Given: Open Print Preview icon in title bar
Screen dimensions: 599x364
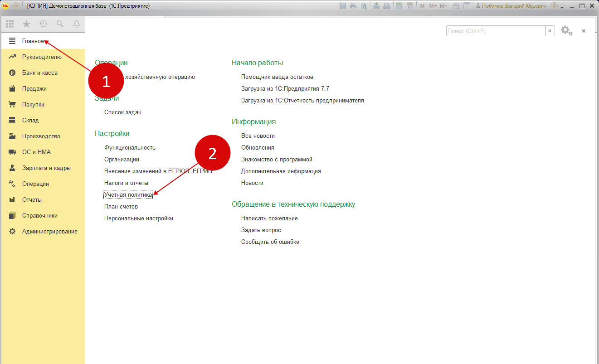Looking at the screenshot, I should [364, 6].
